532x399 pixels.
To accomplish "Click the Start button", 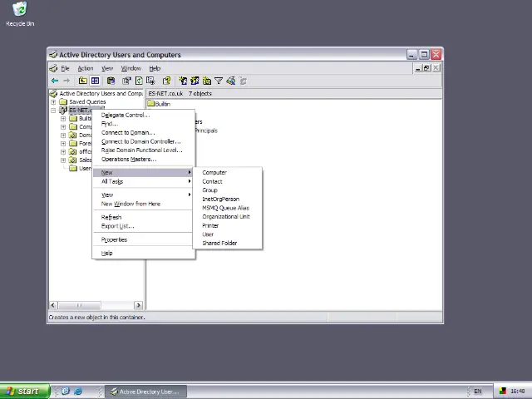I will (x=25, y=392).
